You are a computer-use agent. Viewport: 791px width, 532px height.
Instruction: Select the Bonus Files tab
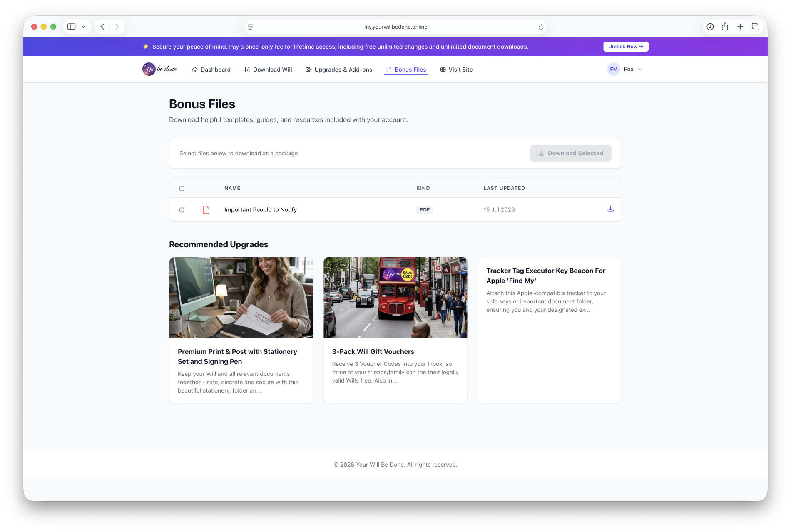(x=406, y=70)
